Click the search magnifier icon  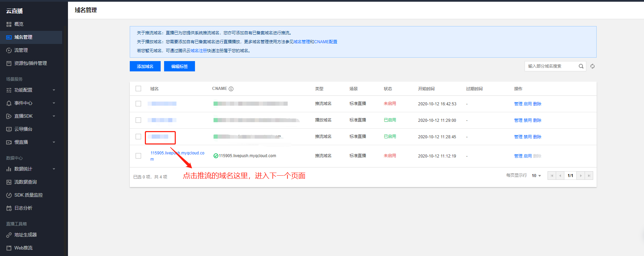click(581, 66)
